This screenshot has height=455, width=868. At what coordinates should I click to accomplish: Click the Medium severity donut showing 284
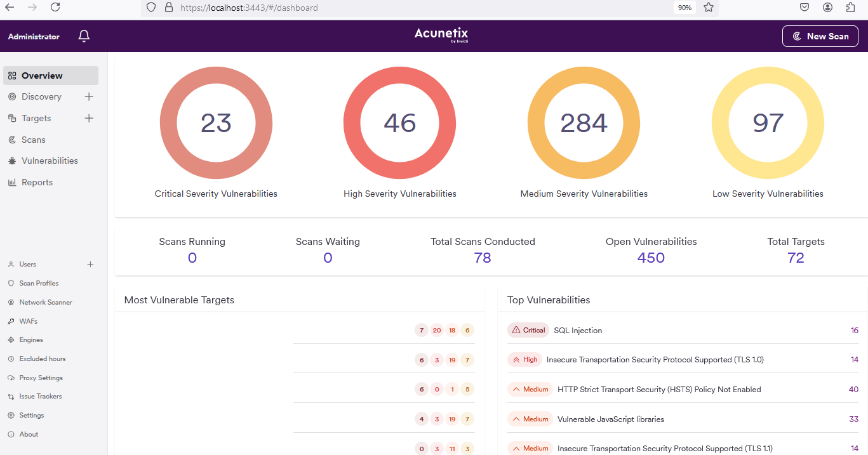[584, 123]
